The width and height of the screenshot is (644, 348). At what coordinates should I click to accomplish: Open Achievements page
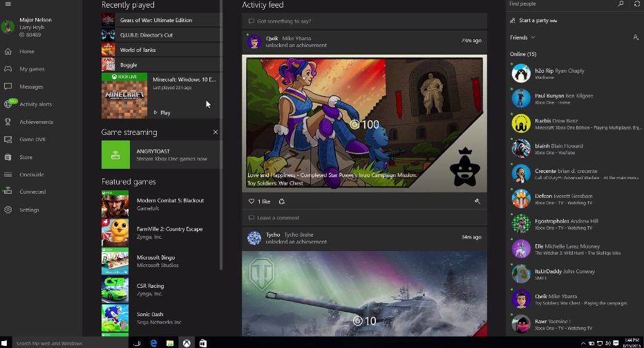click(36, 122)
